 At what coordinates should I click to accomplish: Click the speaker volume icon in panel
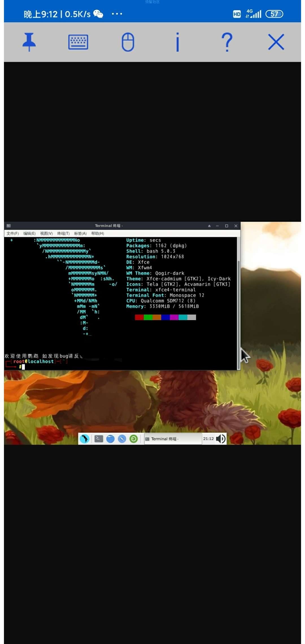[x=221, y=439]
